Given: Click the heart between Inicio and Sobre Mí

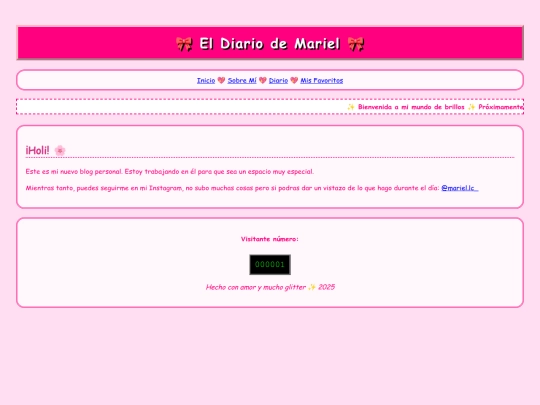Looking at the screenshot, I should coord(221,80).
